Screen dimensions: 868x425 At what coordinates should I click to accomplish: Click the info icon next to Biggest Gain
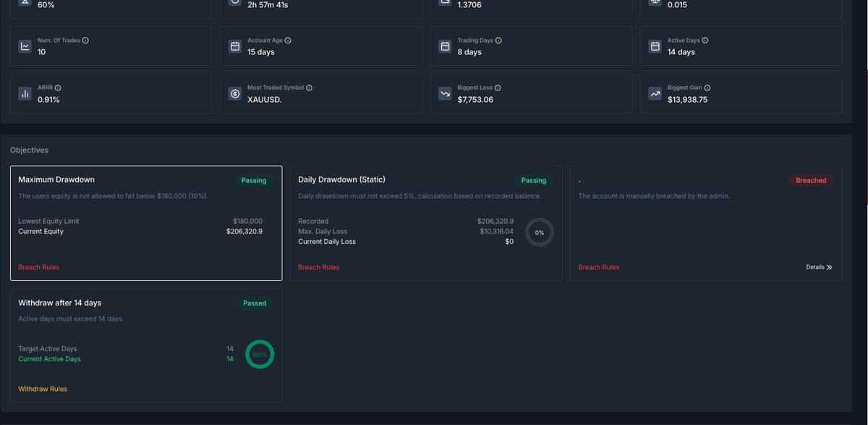707,88
